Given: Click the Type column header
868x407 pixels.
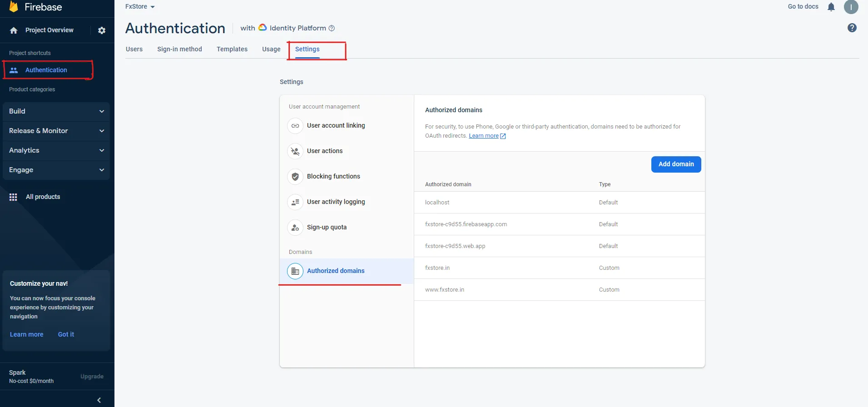Looking at the screenshot, I should click(605, 184).
